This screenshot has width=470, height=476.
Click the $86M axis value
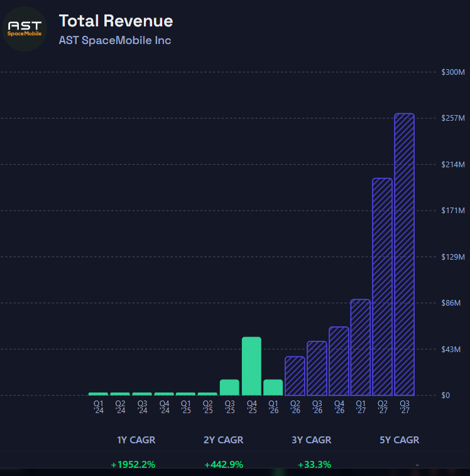[x=451, y=303]
